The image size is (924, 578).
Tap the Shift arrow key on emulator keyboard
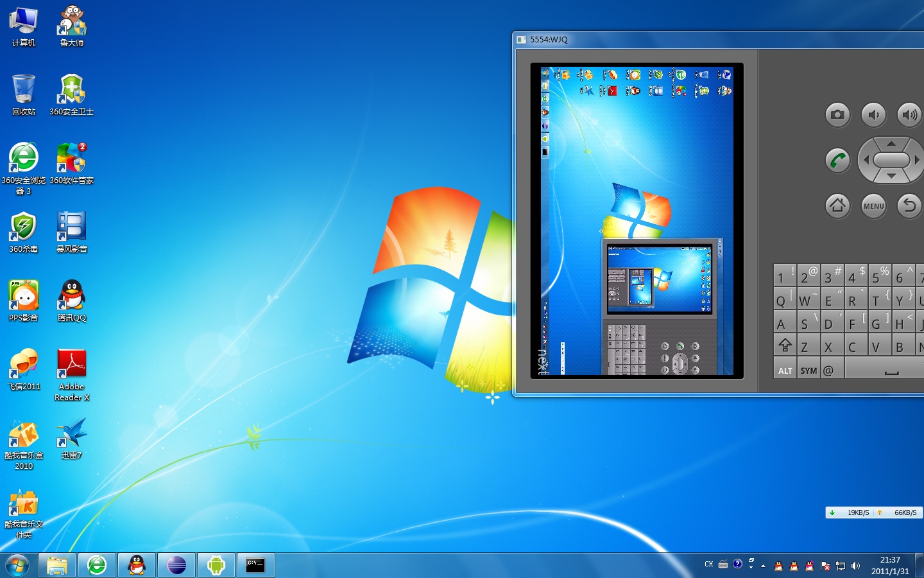click(785, 345)
